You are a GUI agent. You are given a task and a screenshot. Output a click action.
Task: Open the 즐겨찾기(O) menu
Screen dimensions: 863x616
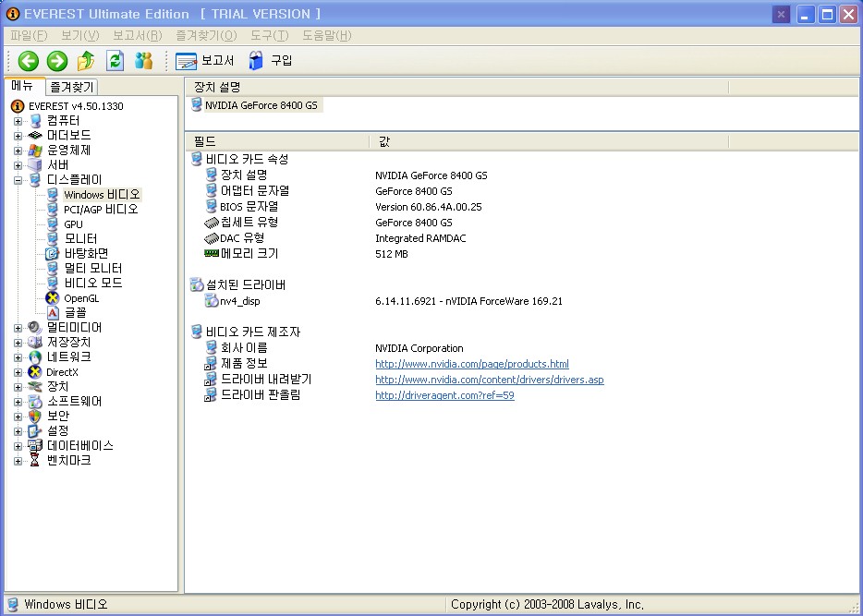coord(206,36)
